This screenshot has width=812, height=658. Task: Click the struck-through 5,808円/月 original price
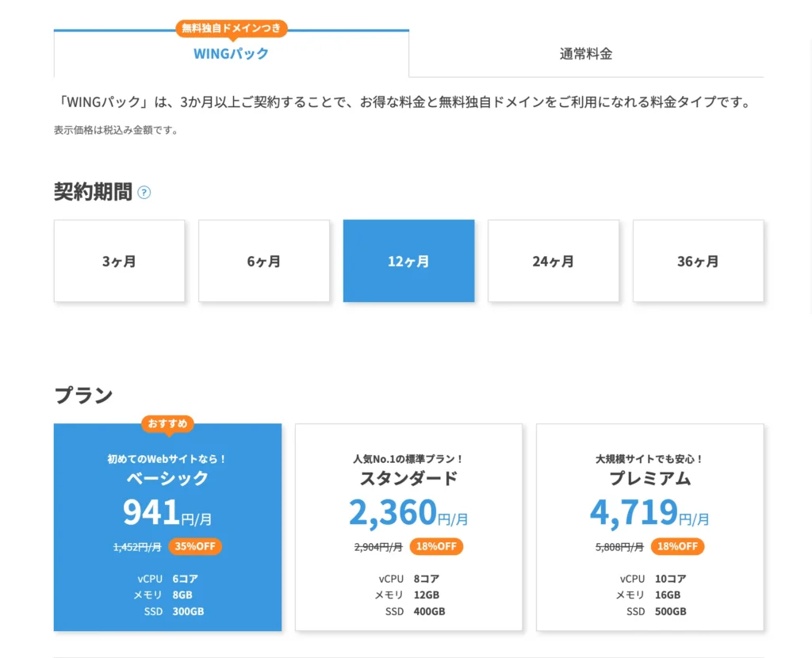[619, 546]
